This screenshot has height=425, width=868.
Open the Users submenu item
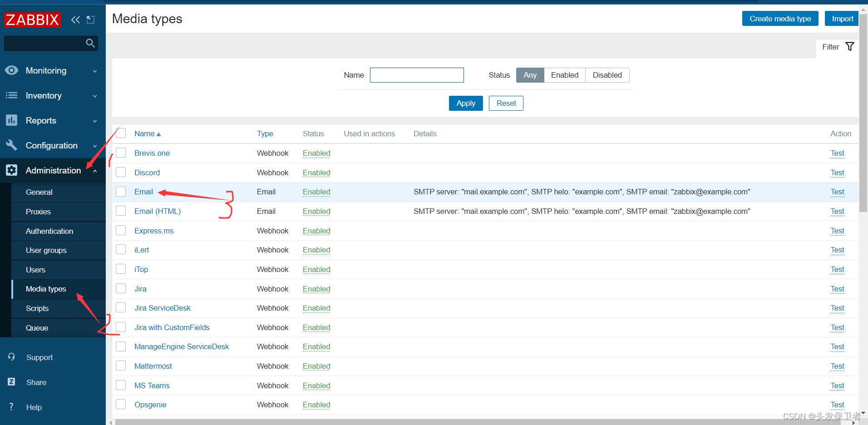[59, 270]
